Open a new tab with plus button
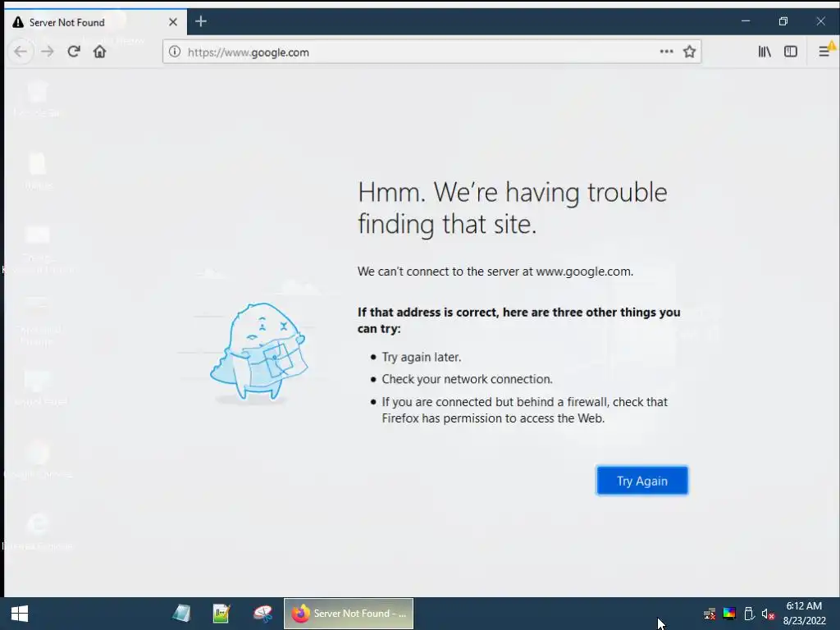This screenshot has height=630, width=840. [x=201, y=21]
